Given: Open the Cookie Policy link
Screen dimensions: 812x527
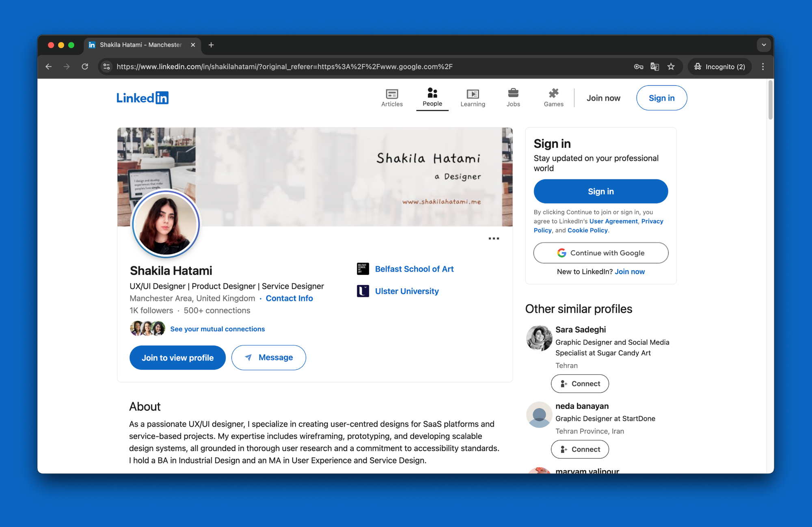Looking at the screenshot, I should click(587, 230).
